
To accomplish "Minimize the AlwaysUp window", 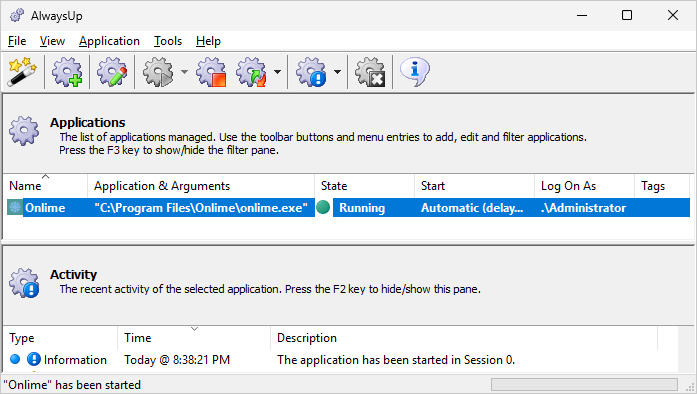I will tap(582, 15).
